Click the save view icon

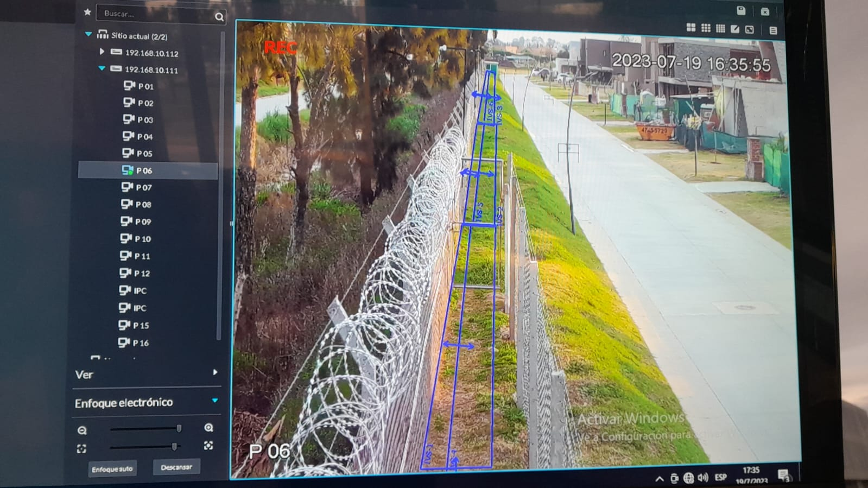pyautogui.click(x=741, y=11)
